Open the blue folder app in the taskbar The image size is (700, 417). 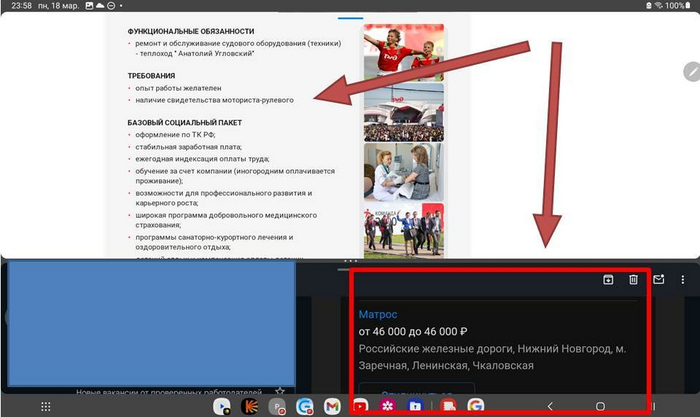pos(415,406)
